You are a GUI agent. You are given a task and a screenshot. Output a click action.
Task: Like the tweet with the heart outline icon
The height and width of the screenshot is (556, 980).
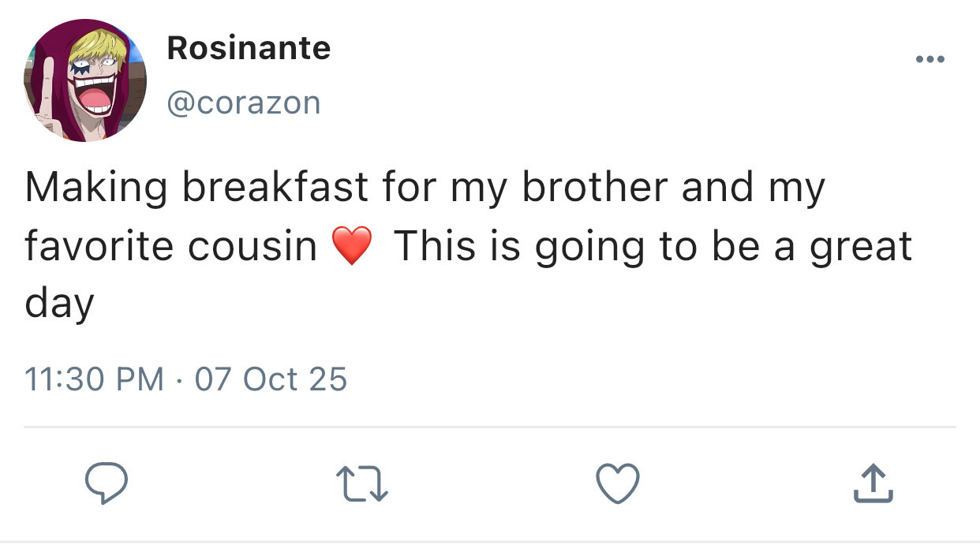617,483
